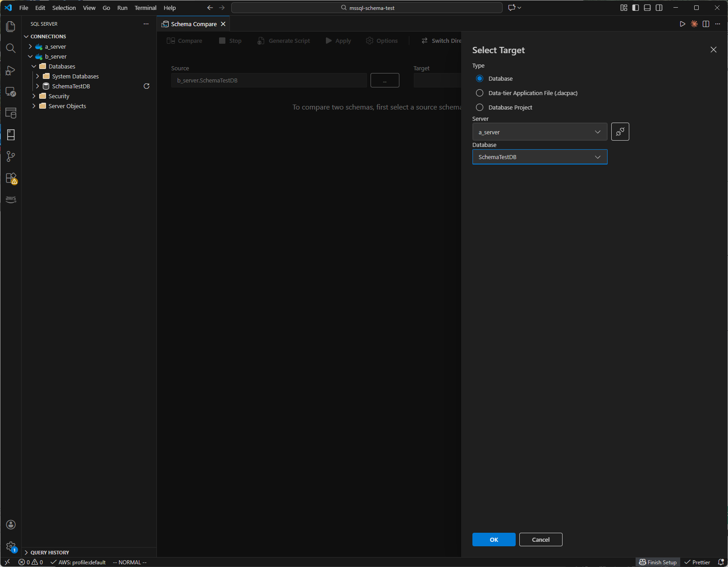Viewport: 728px width, 567px height.
Task: Split the editor to the right
Action: coord(706,24)
